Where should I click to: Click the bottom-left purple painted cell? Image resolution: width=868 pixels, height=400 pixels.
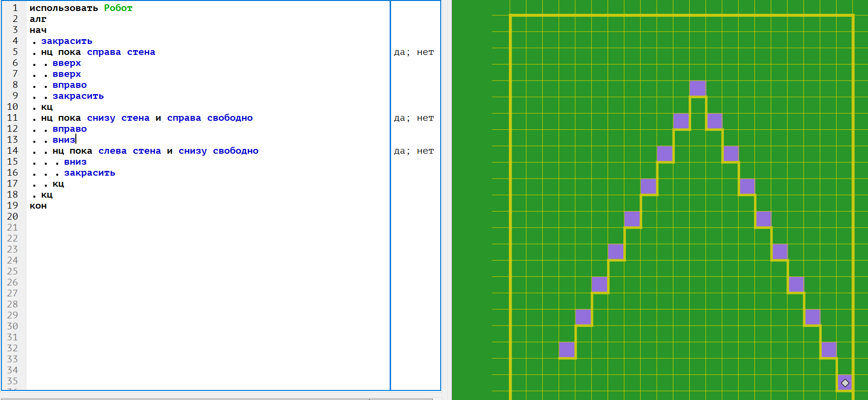click(x=567, y=349)
